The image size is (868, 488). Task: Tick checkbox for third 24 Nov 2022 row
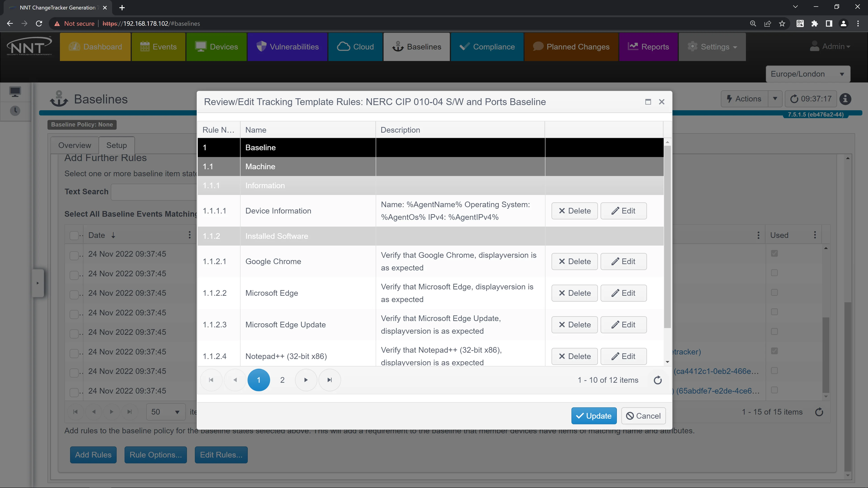[74, 295]
